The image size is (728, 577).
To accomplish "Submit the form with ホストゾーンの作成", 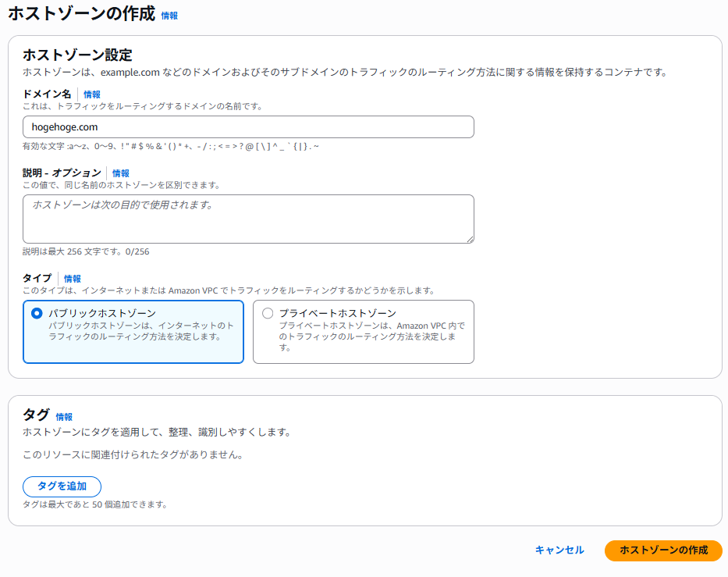I will [663, 550].
